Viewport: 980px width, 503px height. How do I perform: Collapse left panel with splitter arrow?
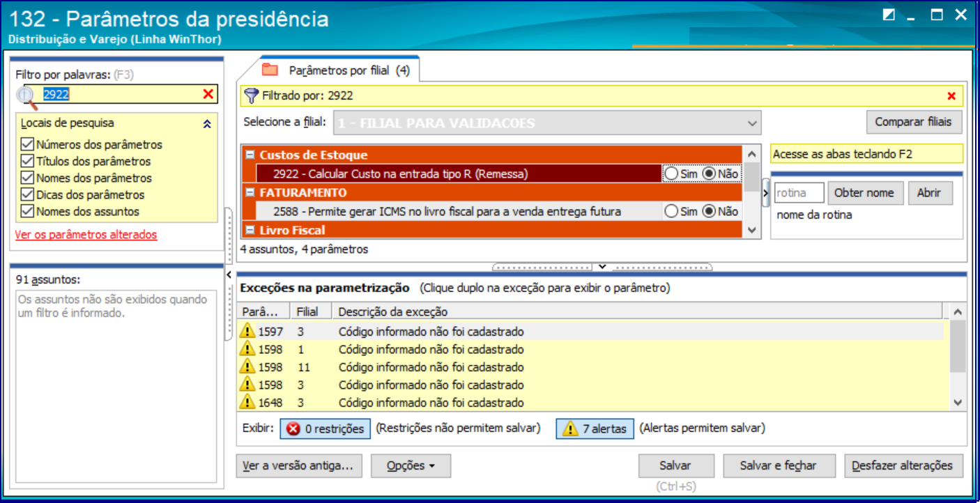tap(229, 276)
